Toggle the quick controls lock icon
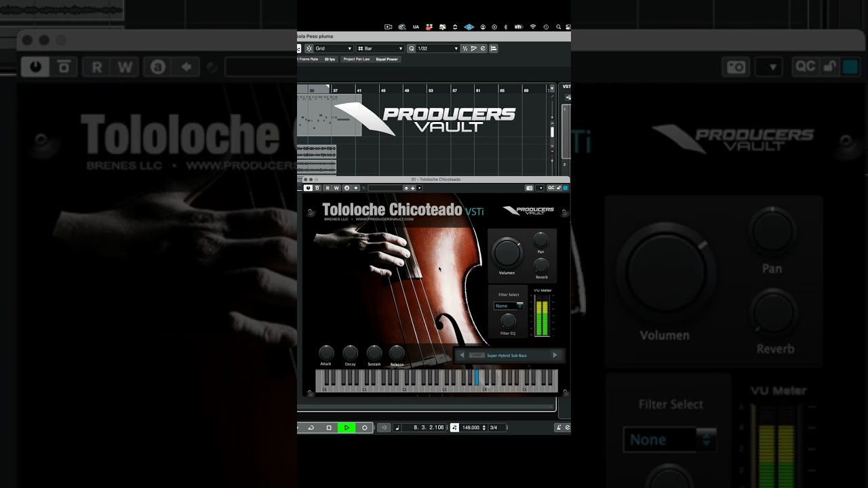Viewport: 868px width, 488px height. point(559,188)
